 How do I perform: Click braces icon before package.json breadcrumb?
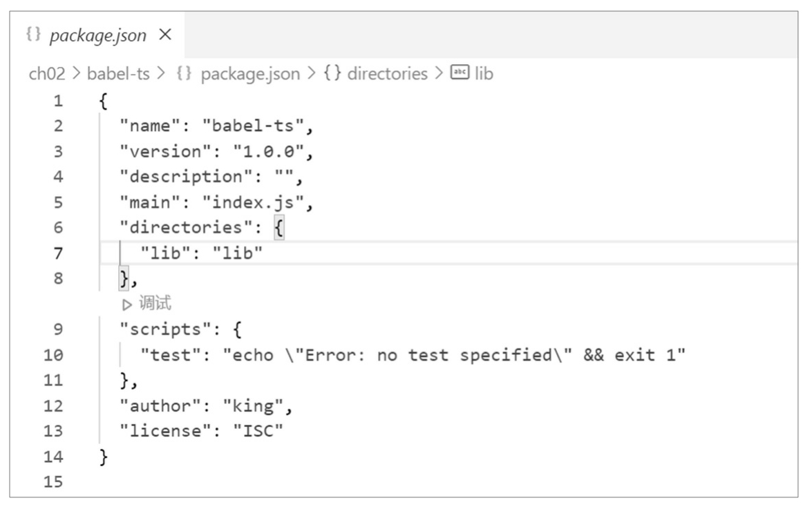point(184,73)
